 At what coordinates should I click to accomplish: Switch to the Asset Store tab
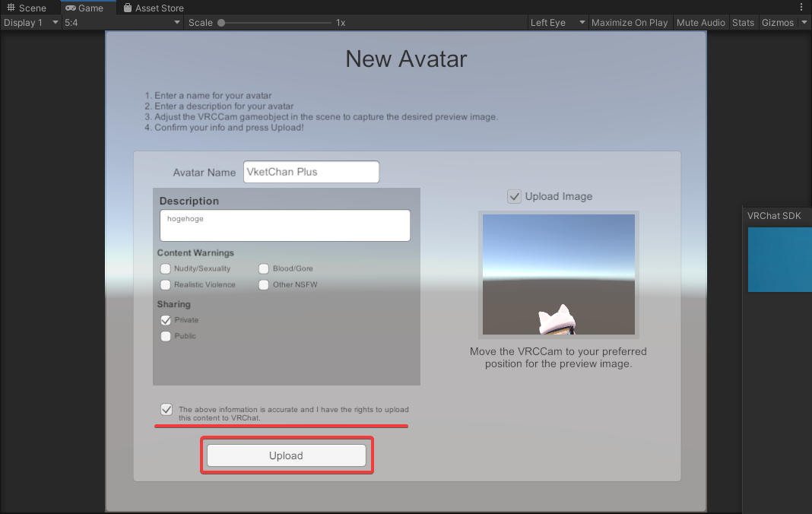click(154, 8)
